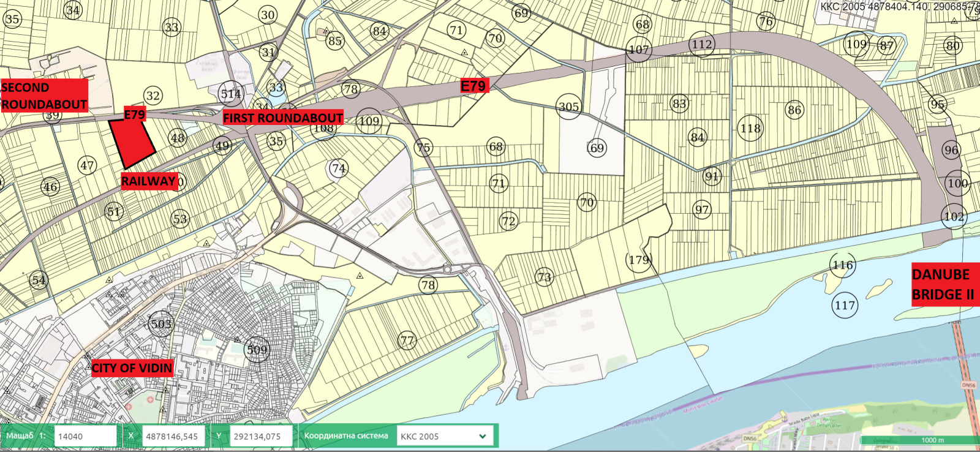Click the circled 118 district marker
Viewport: 980px width, 452px height.
[750, 129]
